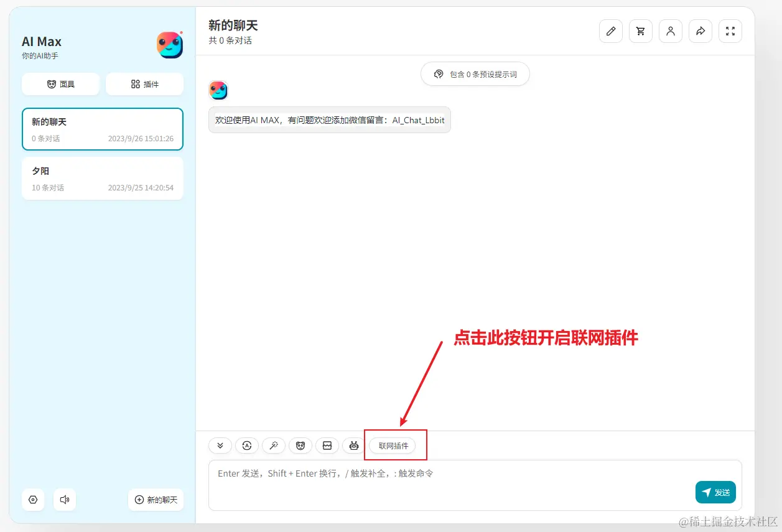
Task: Open the settings gear at bottom left
Action: (32, 500)
